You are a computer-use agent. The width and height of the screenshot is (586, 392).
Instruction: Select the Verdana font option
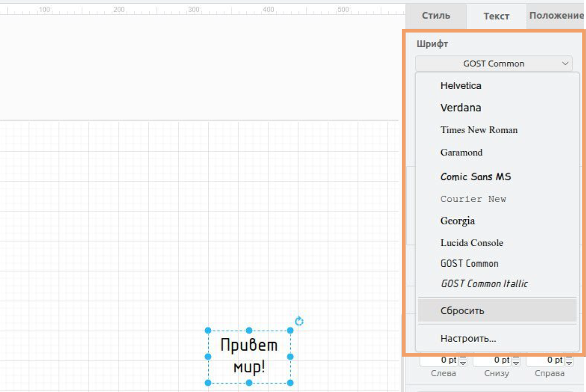(x=461, y=108)
